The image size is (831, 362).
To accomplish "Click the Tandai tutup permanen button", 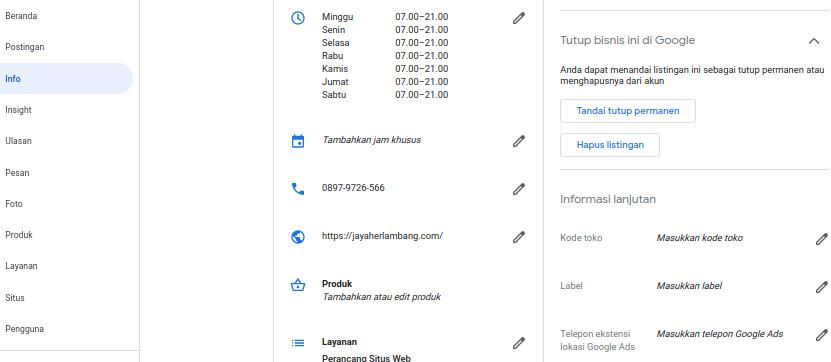I will (627, 111).
